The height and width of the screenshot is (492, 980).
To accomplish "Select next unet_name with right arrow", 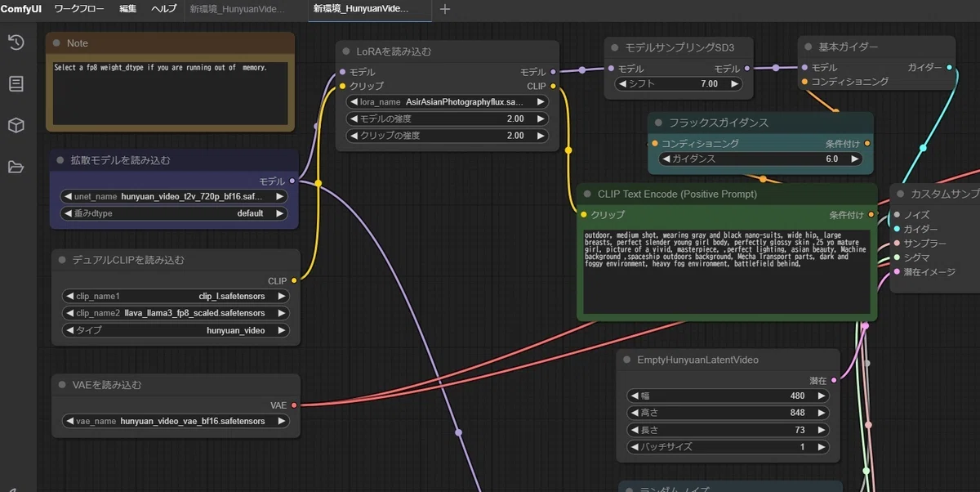I will pyautogui.click(x=279, y=196).
